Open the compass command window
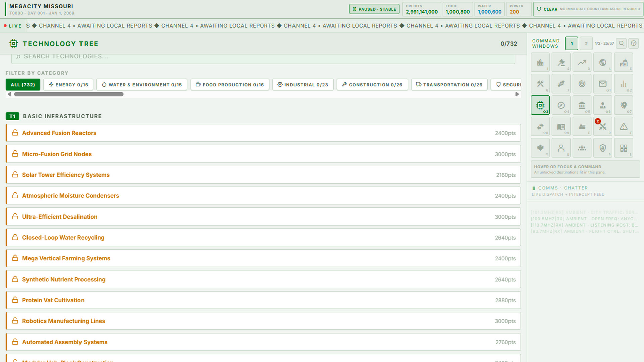 pos(561,105)
